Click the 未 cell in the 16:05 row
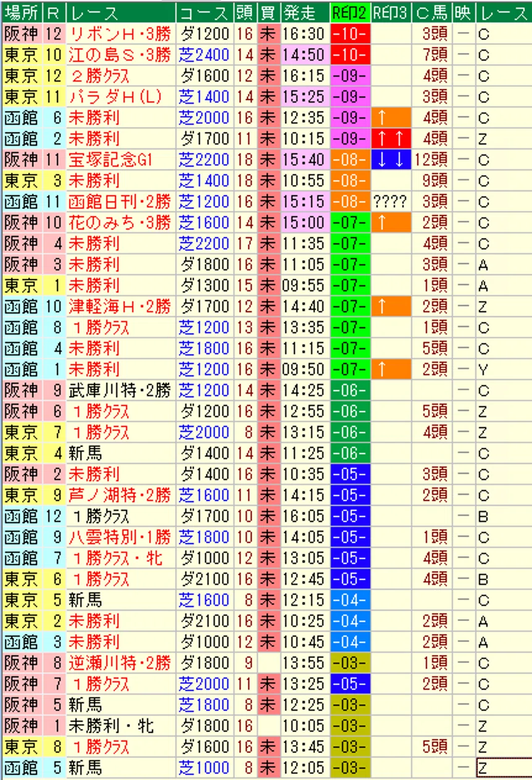 point(268,517)
